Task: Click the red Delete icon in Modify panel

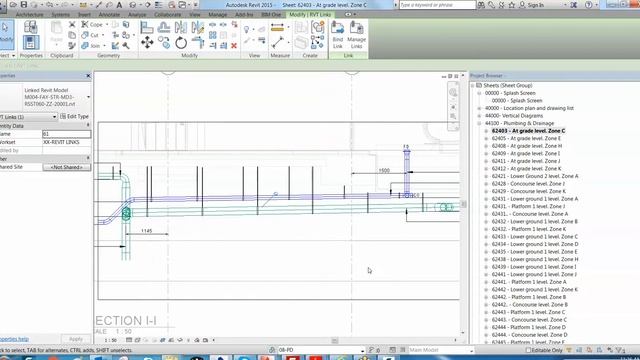Action: point(234,46)
